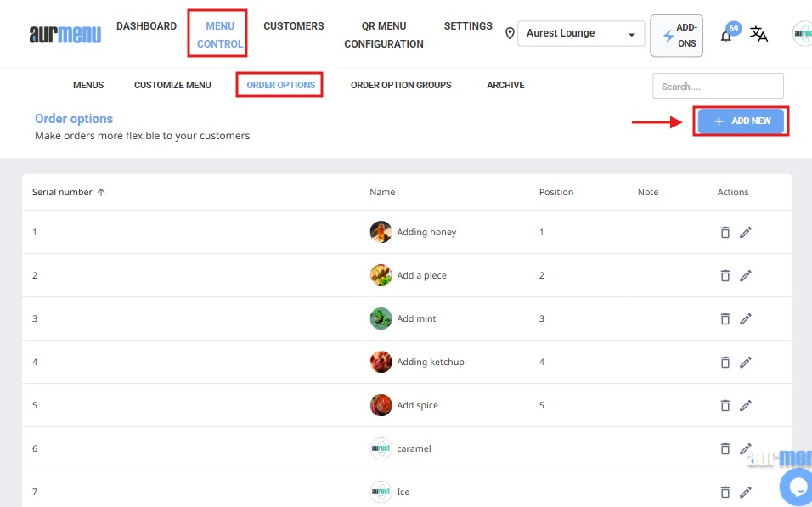Open the language translation icon

tap(758, 35)
